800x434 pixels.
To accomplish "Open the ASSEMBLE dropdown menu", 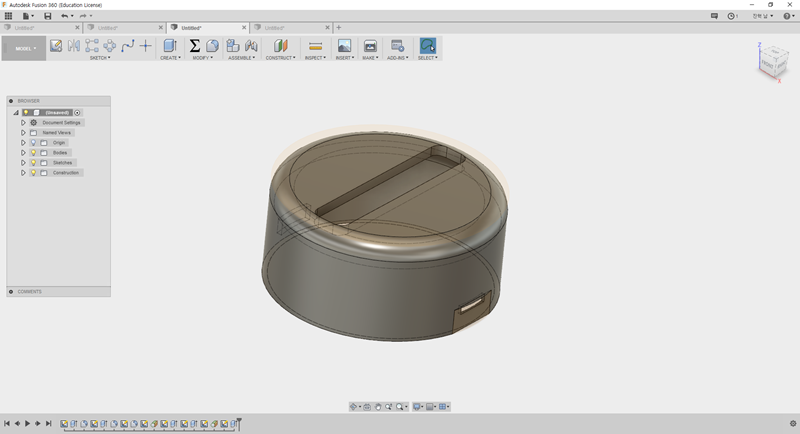I will [x=241, y=58].
